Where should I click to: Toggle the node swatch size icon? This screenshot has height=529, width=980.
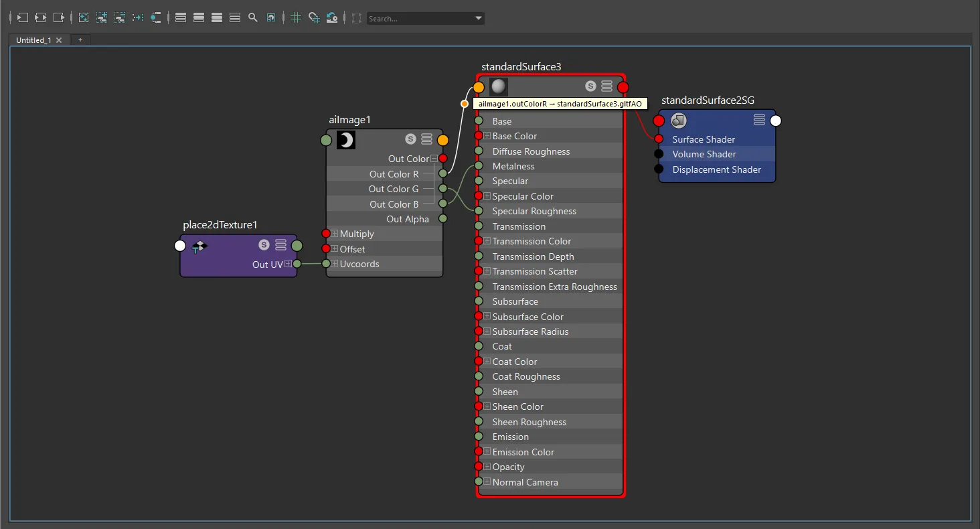[x=271, y=18]
